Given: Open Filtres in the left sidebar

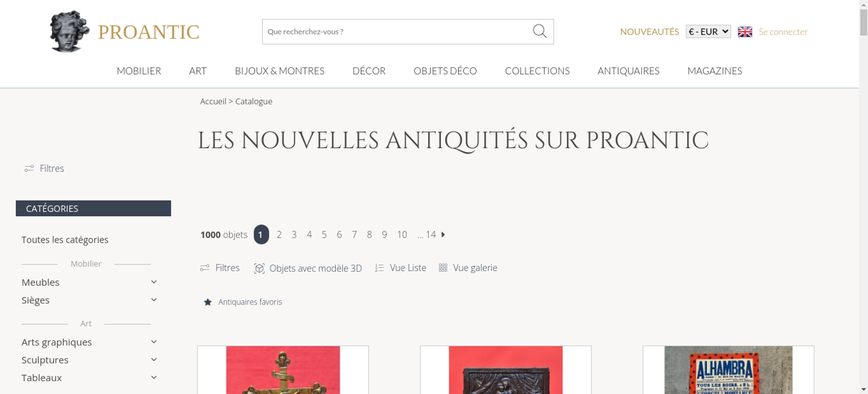Looking at the screenshot, I should (x=44, y=168).
